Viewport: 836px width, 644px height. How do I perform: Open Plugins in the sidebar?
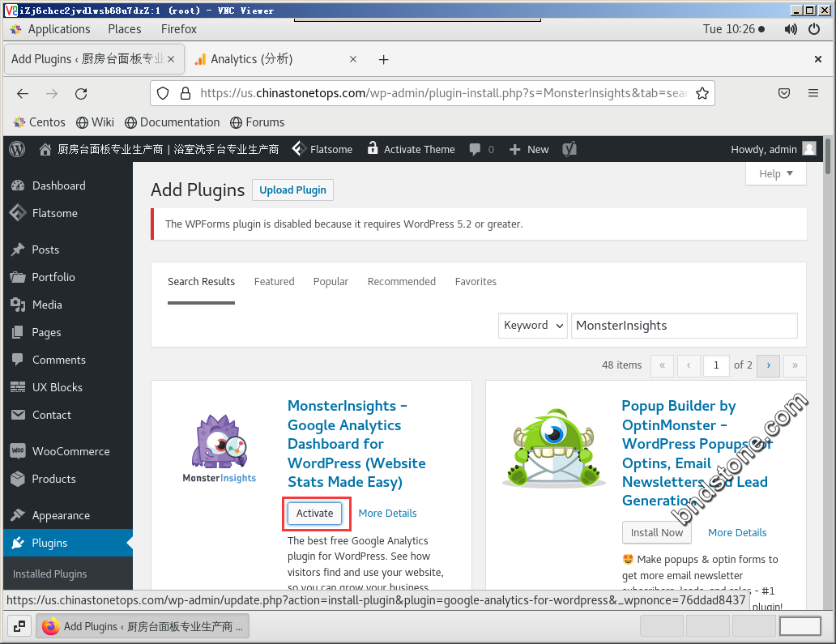pos(68,543)
